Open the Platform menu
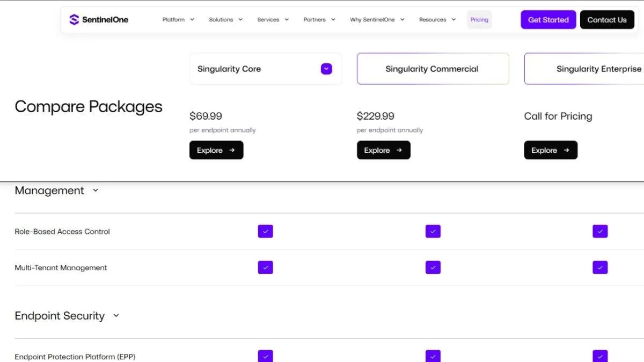Screen dimensions: 644x362 click(x=178, y=20)
